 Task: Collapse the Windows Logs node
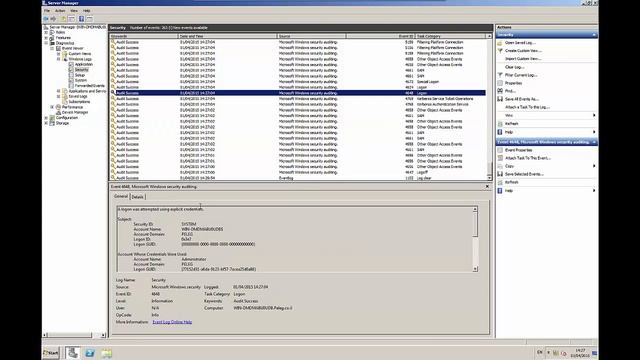click(x=58, y=59)
